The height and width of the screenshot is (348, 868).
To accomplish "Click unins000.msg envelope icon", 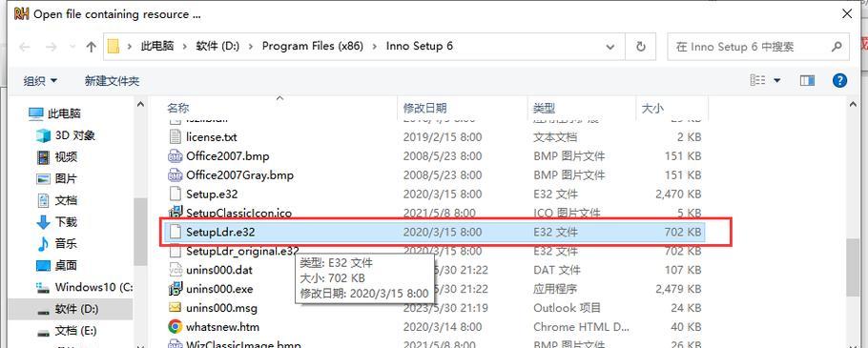I will click(175, 308).
